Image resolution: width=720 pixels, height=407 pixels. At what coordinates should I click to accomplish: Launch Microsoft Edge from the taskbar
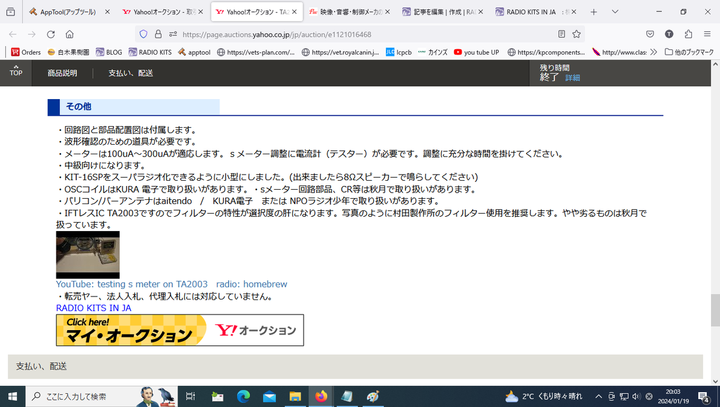243,396
